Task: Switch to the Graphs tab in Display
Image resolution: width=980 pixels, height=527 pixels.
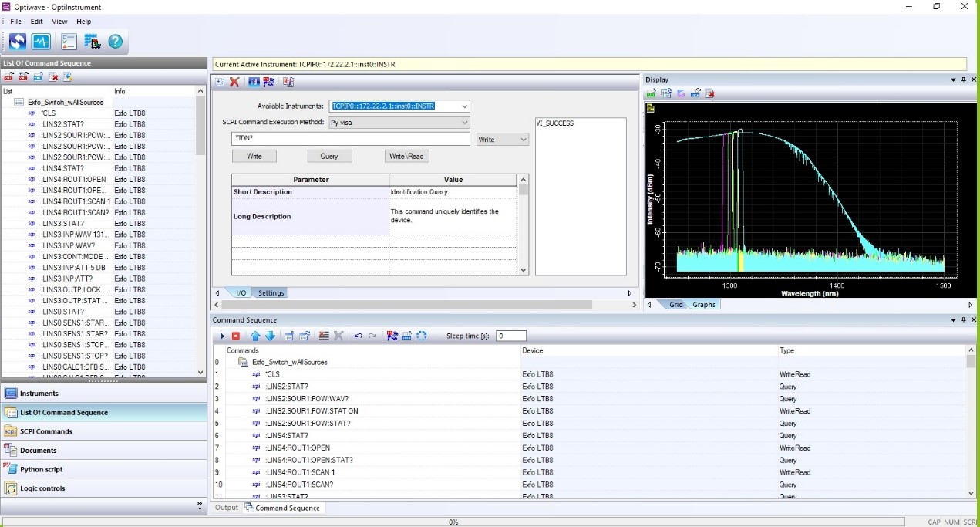Action: pyautogui.click(x=704, y=305)
